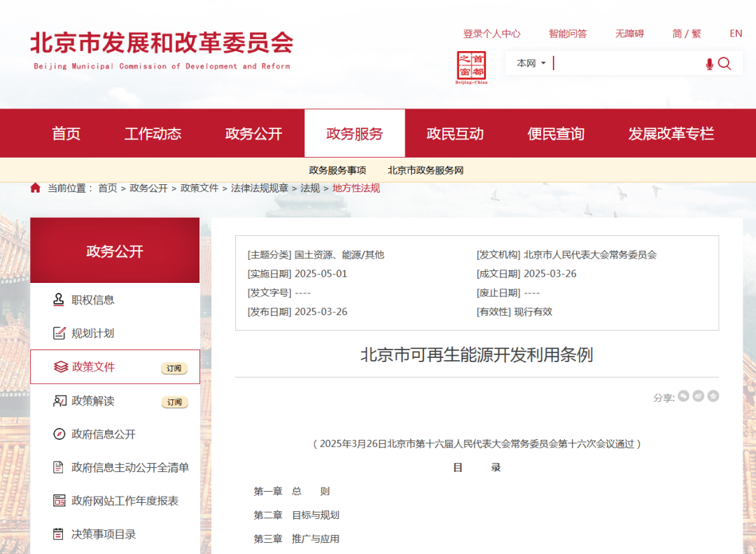
Task: Share the article via star Qzone icon
Action: point(713,396)
